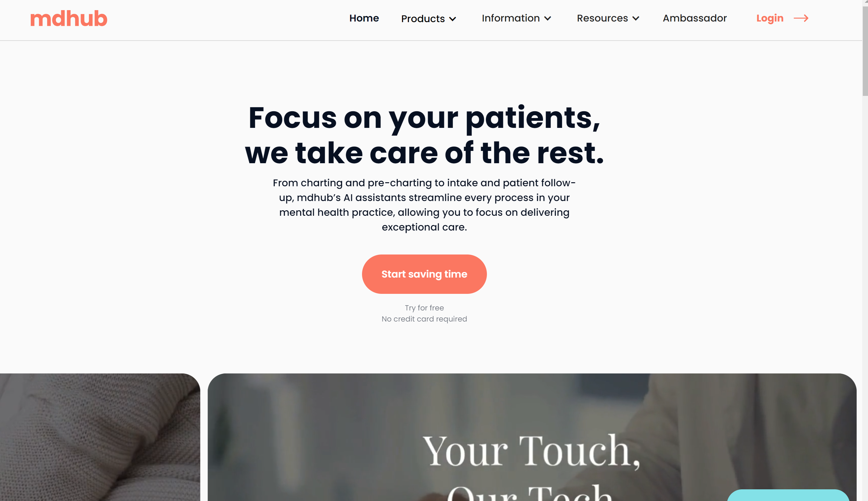Screen dimensions: 868x501
Task: Click the mdhub logo icon
Action: coord(69,18)
